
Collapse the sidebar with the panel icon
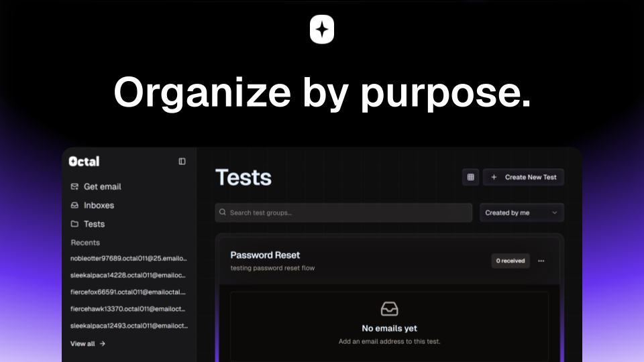pyautogui.click(x=182, y=162)
